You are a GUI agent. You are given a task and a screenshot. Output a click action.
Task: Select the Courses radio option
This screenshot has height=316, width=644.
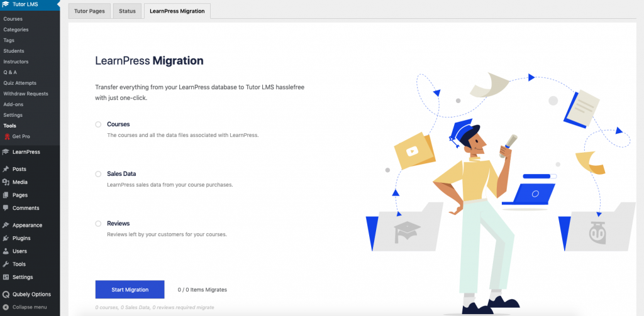tap(98, 124)
